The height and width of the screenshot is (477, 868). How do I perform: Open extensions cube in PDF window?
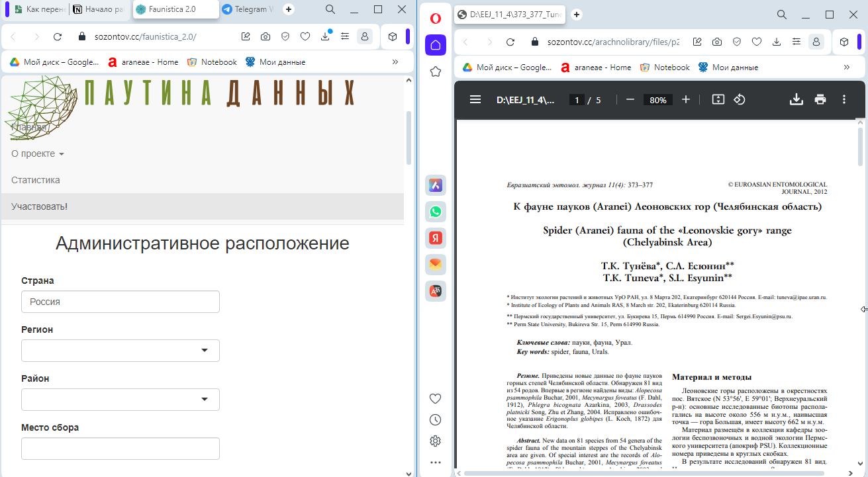tap(844, 42)
